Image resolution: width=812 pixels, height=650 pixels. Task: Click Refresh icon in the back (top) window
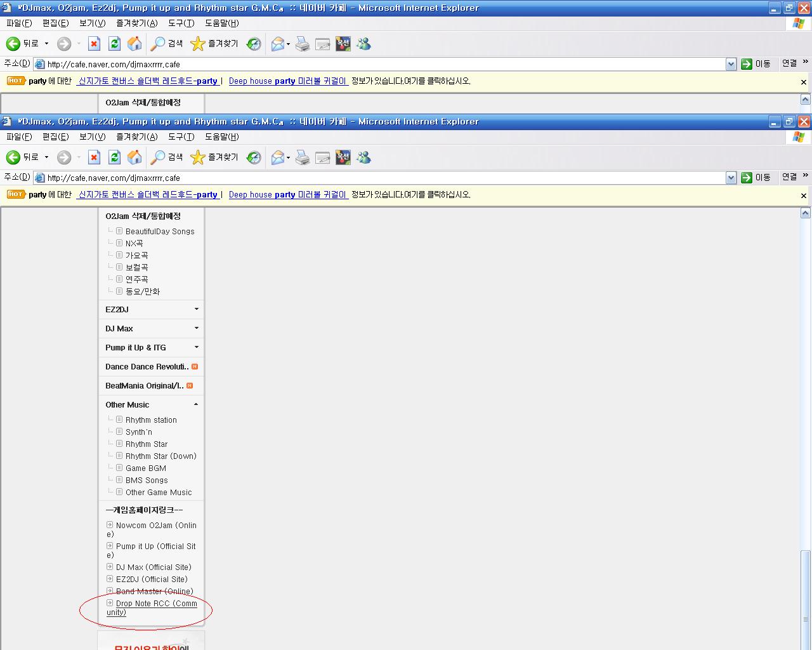pos(114,44)
